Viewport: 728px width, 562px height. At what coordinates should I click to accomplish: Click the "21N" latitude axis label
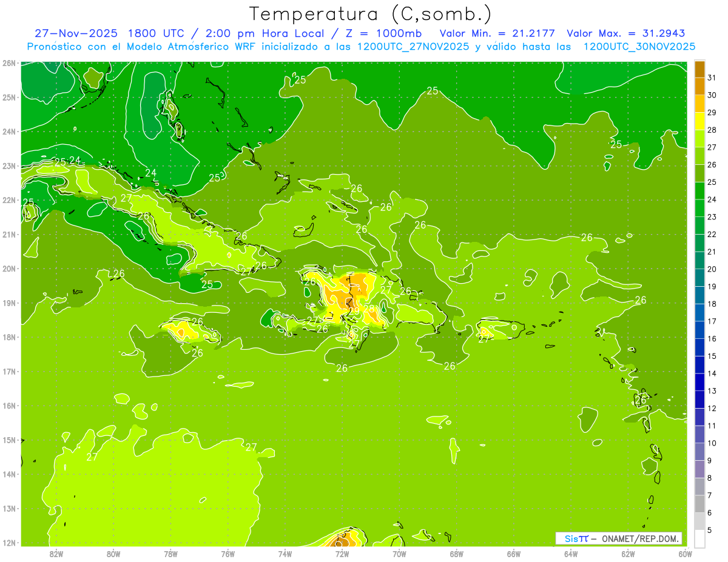8,235
